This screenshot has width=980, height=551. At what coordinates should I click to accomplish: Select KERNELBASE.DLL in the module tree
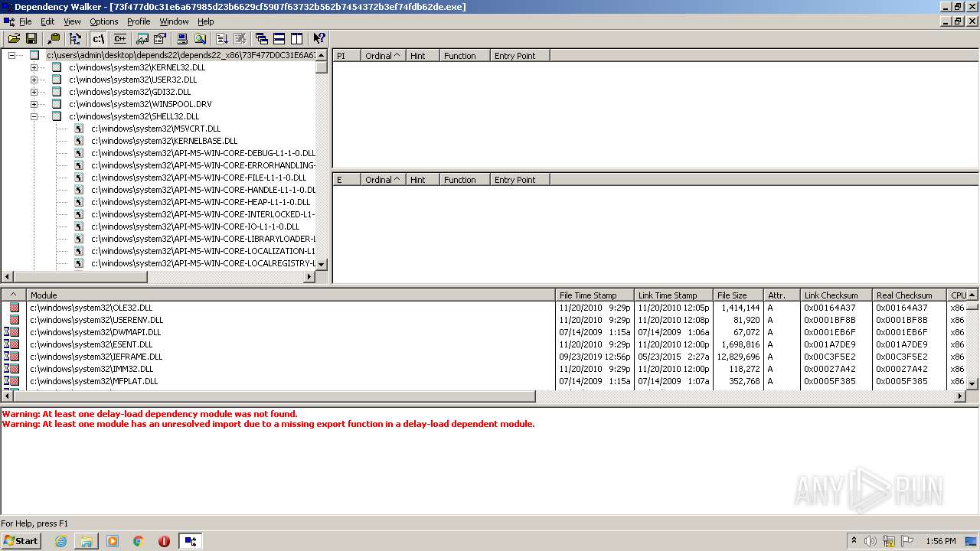pyautogui.click(x=164, y=141)
